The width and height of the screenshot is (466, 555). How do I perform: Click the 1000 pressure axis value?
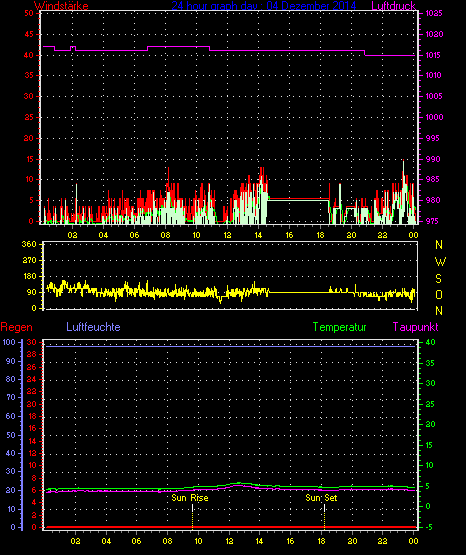[x=434, y=117]
